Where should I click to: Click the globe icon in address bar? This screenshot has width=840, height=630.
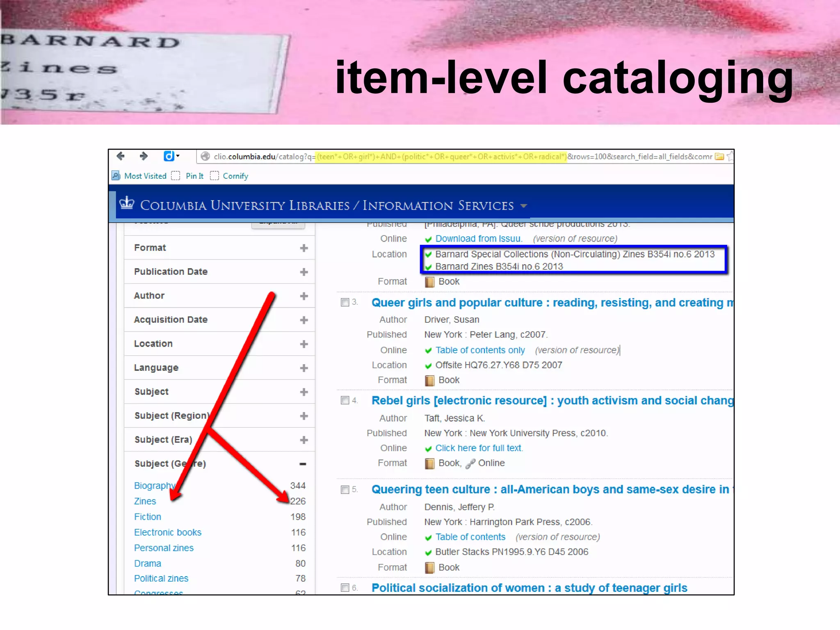point(205,156)
